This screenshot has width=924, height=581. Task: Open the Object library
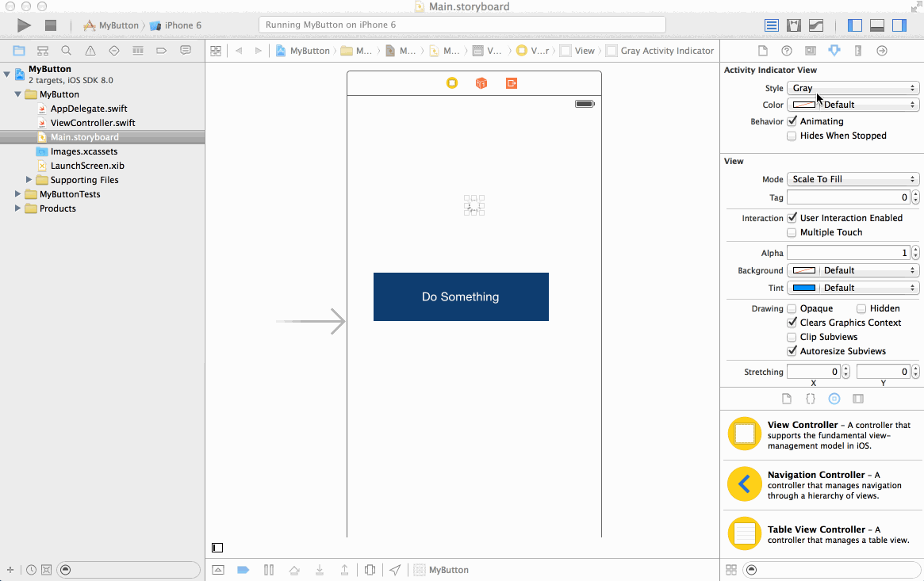pyautogui.click(x=834, y=399)
